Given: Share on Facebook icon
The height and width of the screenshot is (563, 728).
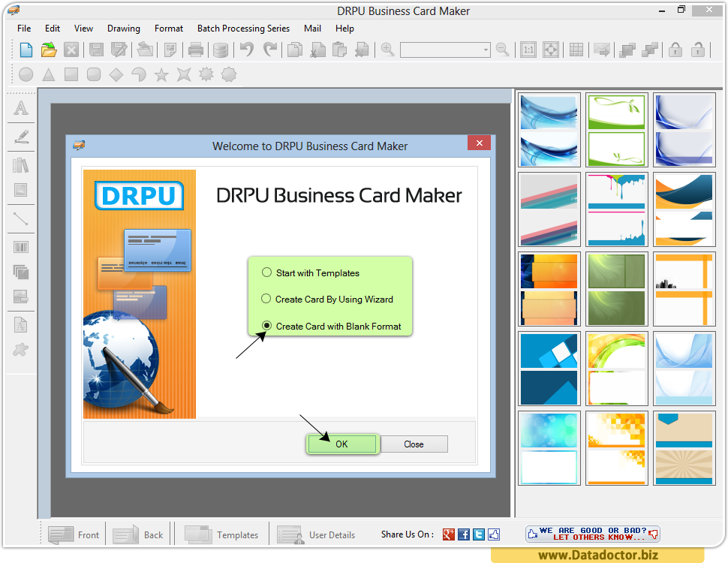Looking at the screenshot, I should pos(464,534).
